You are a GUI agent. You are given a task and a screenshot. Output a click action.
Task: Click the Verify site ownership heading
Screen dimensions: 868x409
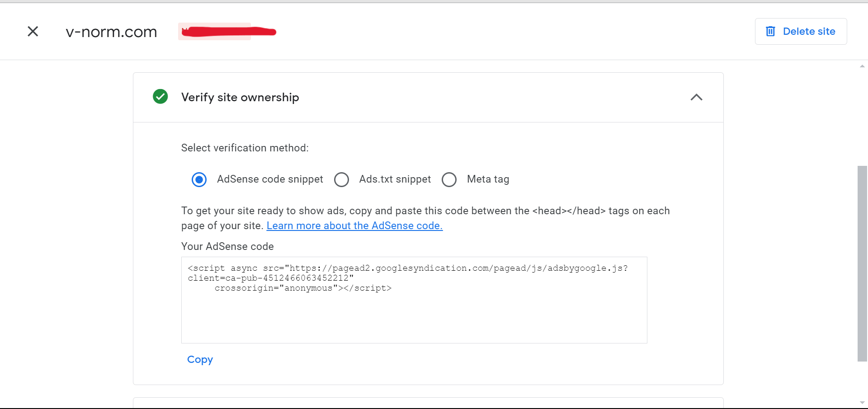(240, 97)
